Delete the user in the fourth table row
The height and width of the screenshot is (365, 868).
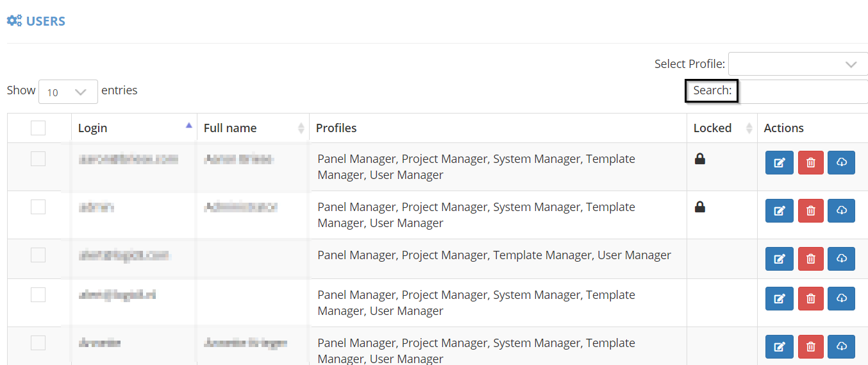pos(810,298)
